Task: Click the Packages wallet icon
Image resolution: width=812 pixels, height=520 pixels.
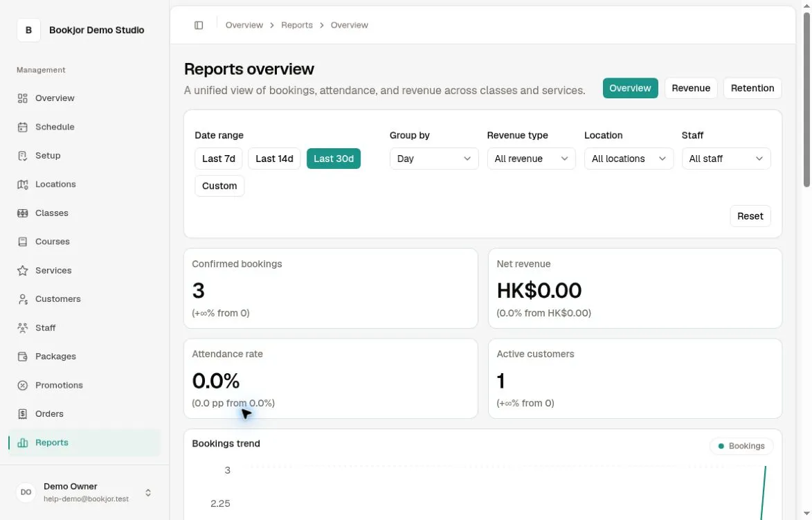Action: coord(22,357)
